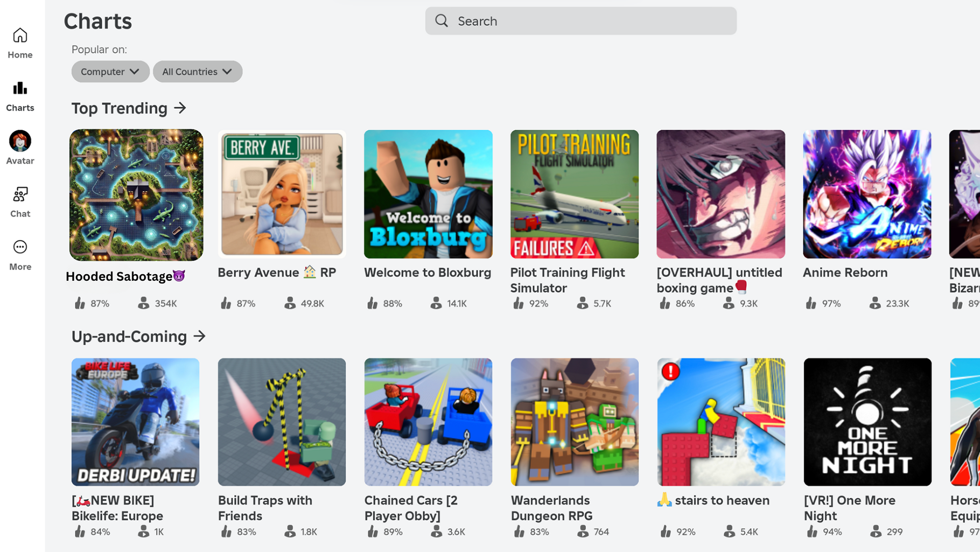Viewport: 980px width, 552px height.
Task: Select the Welcome to Bloxburg thumbnail
Action: pos(428,194)
